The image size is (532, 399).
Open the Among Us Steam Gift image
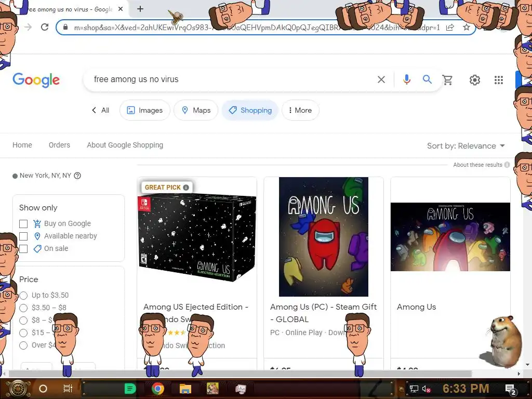323,237
